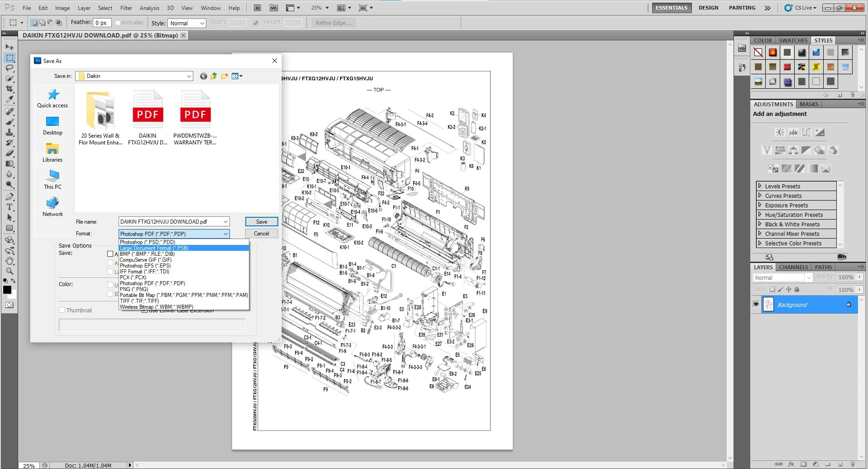Image resolution: width=868 pixels, height=469 pixels.
Task: Toggle Lock Transparent Pixels
Action: click(773, 289)
